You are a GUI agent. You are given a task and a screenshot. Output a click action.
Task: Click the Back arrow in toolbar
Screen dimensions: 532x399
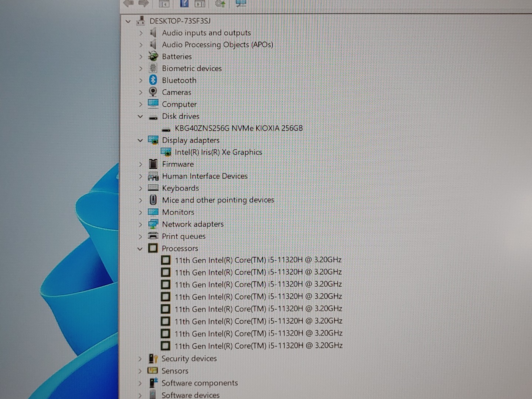(x=129, y=3)
